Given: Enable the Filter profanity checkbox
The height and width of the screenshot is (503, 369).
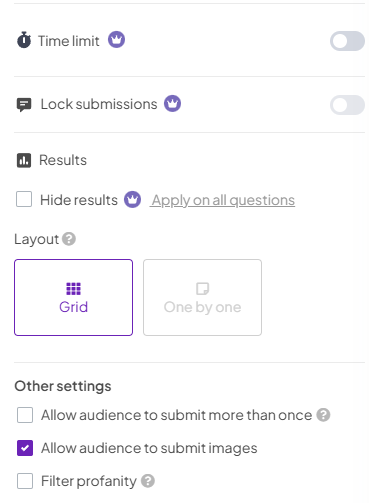Looking at the screenshot, I should pyautogui.click(x=25, y=481).
